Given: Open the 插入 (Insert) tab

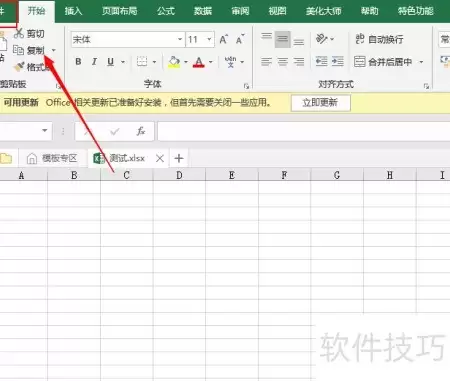Looking at the screenshot, I should (x=73, y=11).
